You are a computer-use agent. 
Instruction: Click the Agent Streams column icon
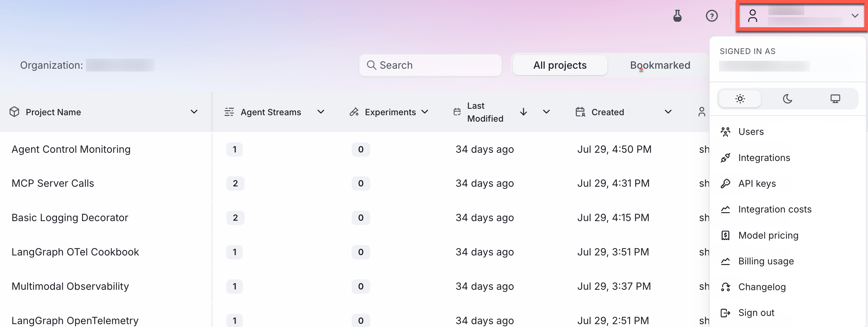pyautogui.click(x=229, y=112)
